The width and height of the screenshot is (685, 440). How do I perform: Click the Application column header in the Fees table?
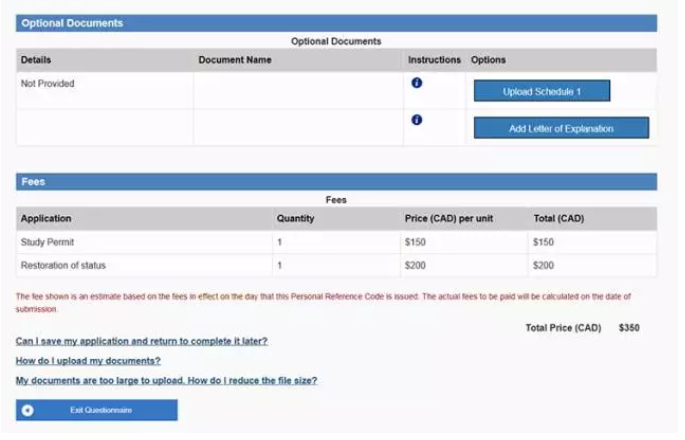click(46, 218)
